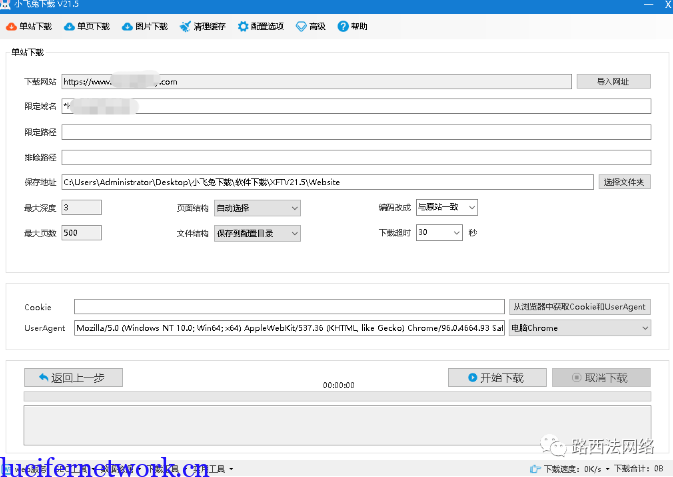
Task: Open the 下载超时 30 seconds dropdown
Action: click(x=439, y=233)
